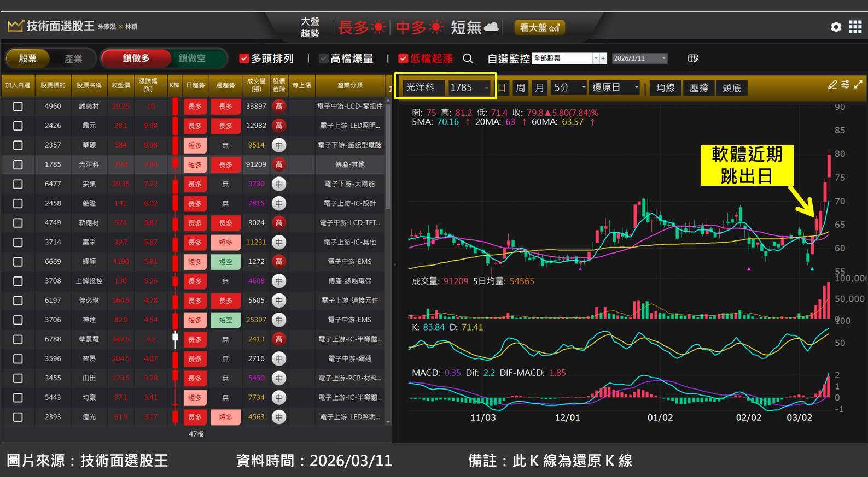
Task: Click the 均線 moving average button
Action: [665, 87]
